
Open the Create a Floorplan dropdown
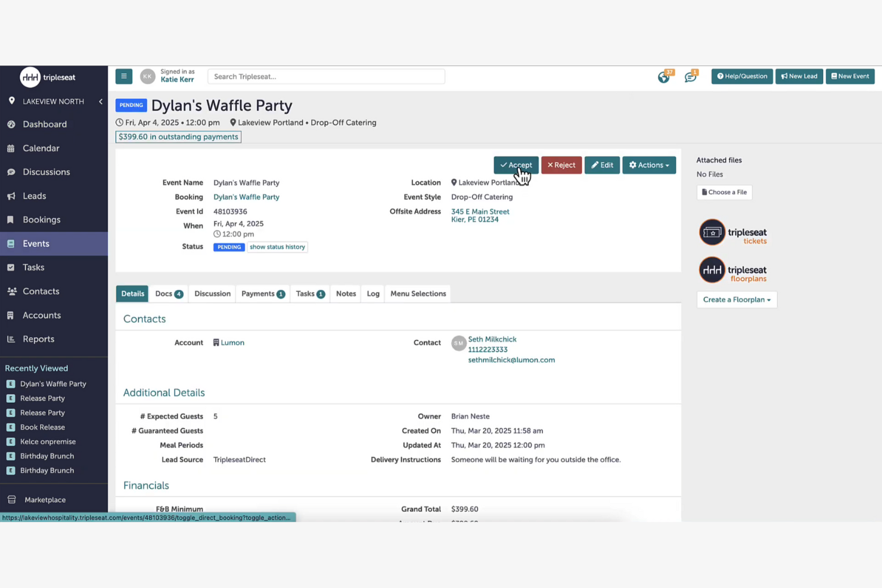737,300
